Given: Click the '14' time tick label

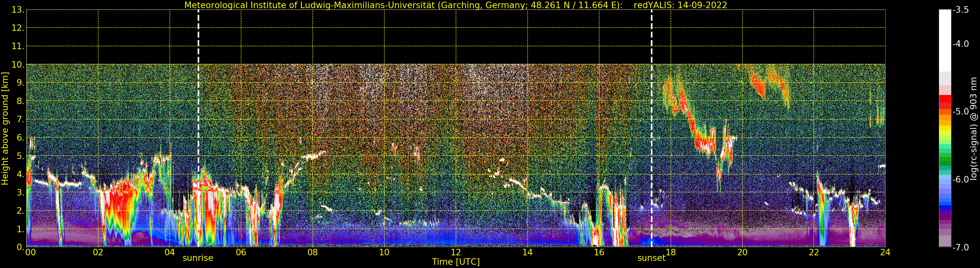Looking at the screenshot, I should click(527, 252).
